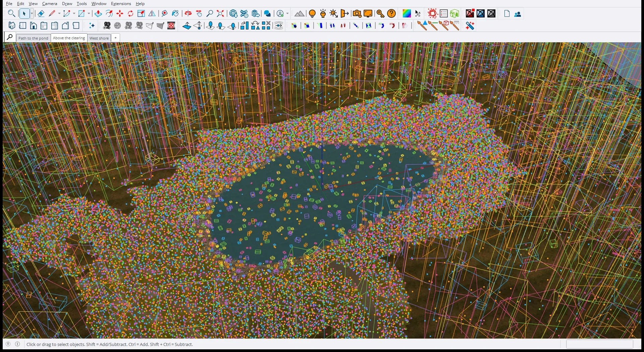Click the rainbow color grid icon
Image resolution: width=644 pixels, height=352 pixels.
click(407, 14)
